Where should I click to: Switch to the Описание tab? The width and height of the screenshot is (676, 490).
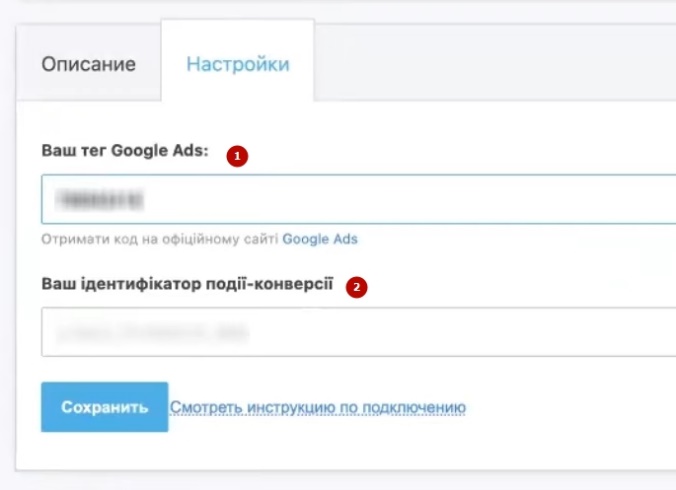pos(88,64)
